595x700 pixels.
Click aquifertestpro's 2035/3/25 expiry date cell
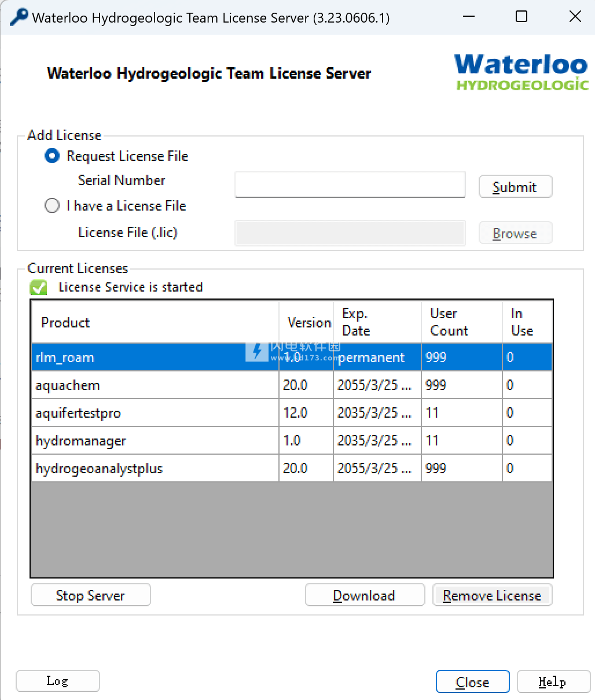(377, 413)
